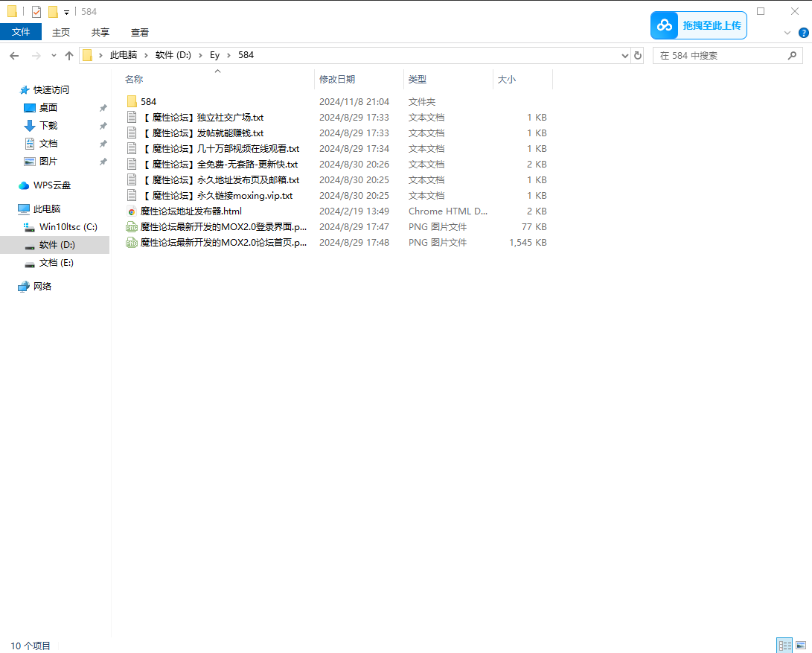Open 下载 in the navigation pane

click(x=48, y=125)
